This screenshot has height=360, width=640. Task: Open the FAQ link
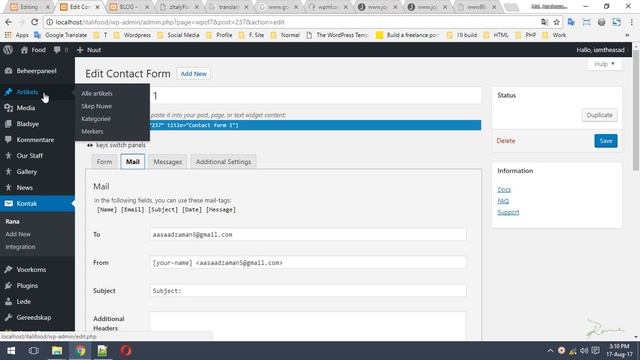click(503, 201)
